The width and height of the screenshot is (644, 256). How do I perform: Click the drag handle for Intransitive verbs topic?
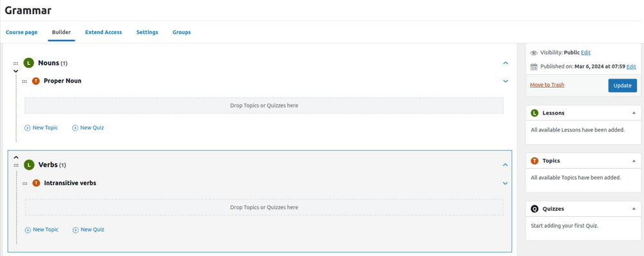tap(25, 183)
